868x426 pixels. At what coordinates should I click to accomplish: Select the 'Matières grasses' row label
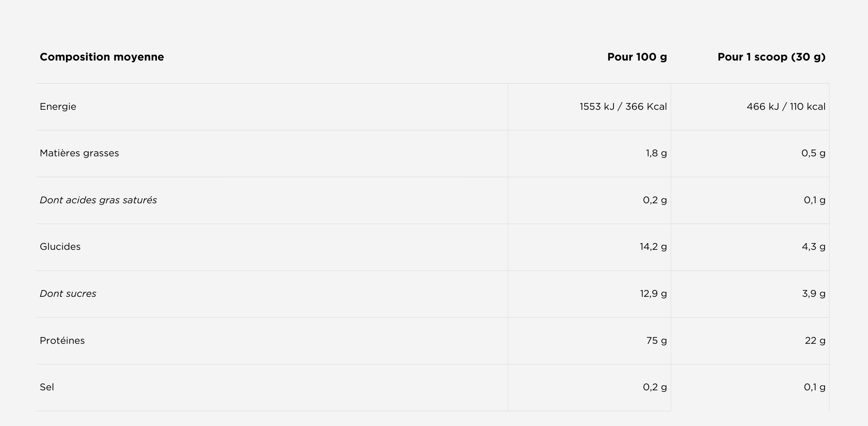pyautogui.click(x=79, y=153)
